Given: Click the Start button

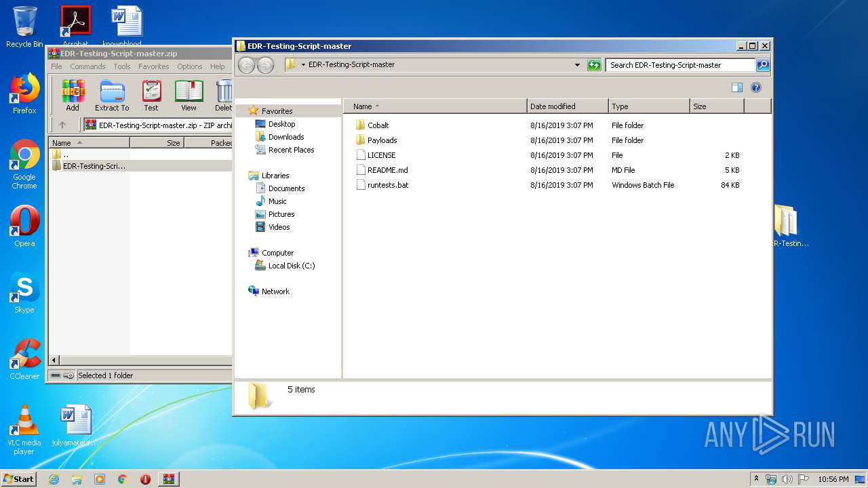Looking at the screenshot, I should [x=19, y=479].
